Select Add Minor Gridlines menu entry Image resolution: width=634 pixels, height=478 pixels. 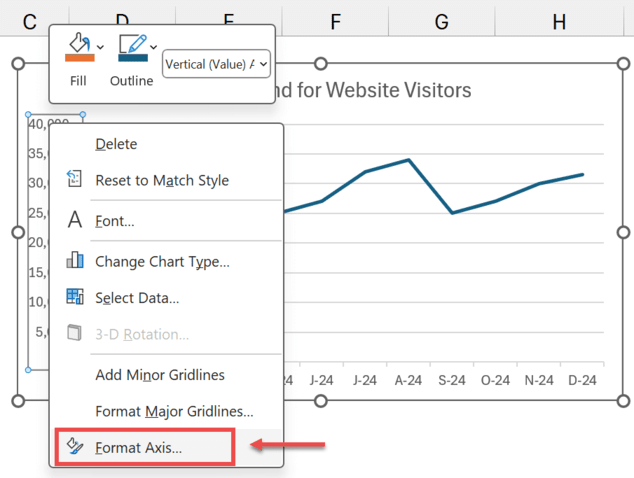coord(159,375)
